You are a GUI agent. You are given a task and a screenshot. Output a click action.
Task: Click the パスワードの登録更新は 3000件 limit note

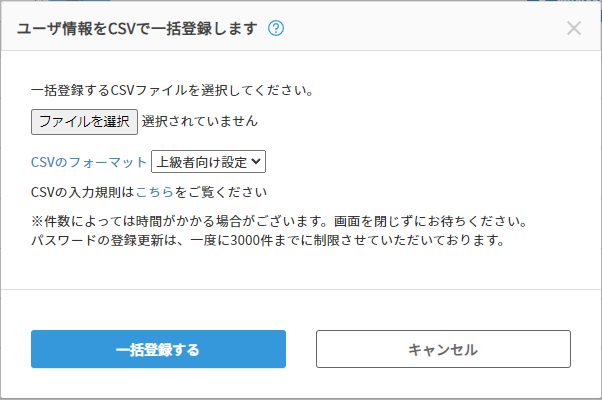(268, 240)
